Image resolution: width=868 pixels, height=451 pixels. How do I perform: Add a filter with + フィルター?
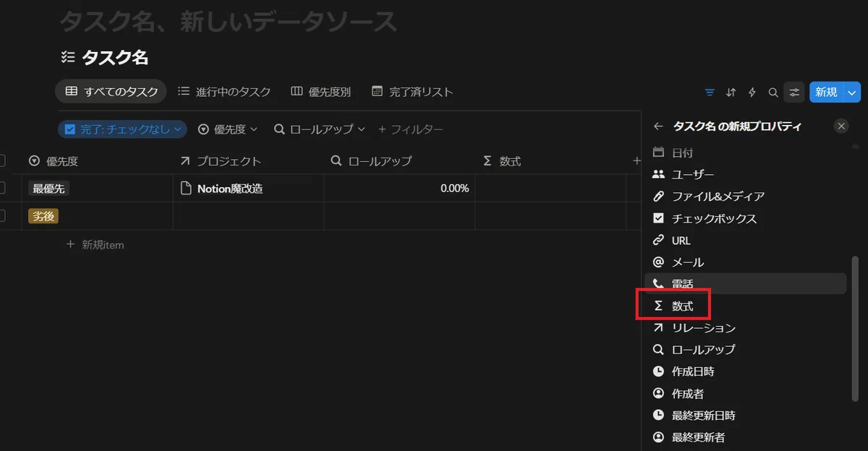pos(411,129)
